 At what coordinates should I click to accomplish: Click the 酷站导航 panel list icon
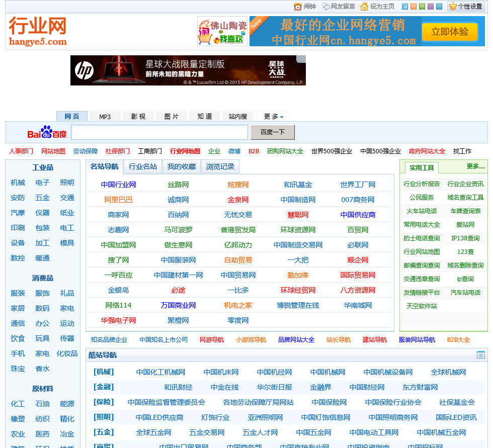[481, 355]
